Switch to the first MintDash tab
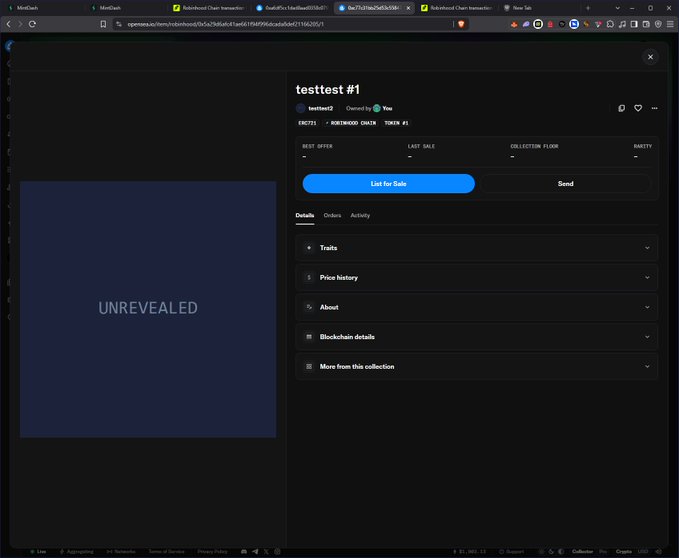Viewport: 679px width, 558px height. (41, 8)
